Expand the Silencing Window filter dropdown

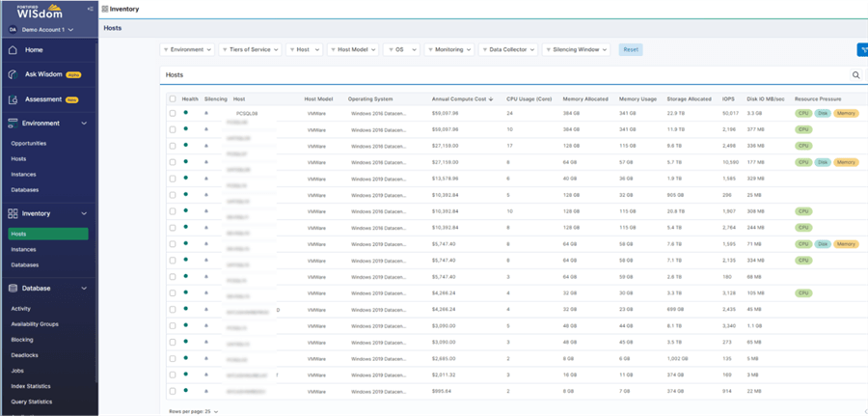[x=576, y=49]
